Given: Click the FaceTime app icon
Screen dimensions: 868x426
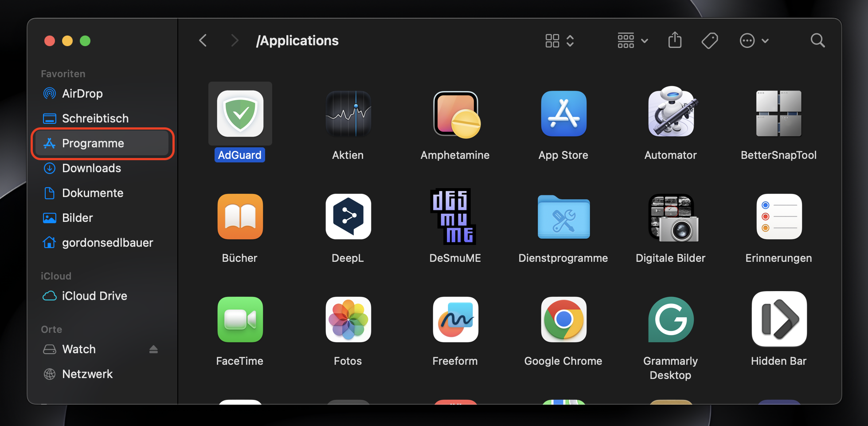Looking at the screenshot, I should coord(240,319).
